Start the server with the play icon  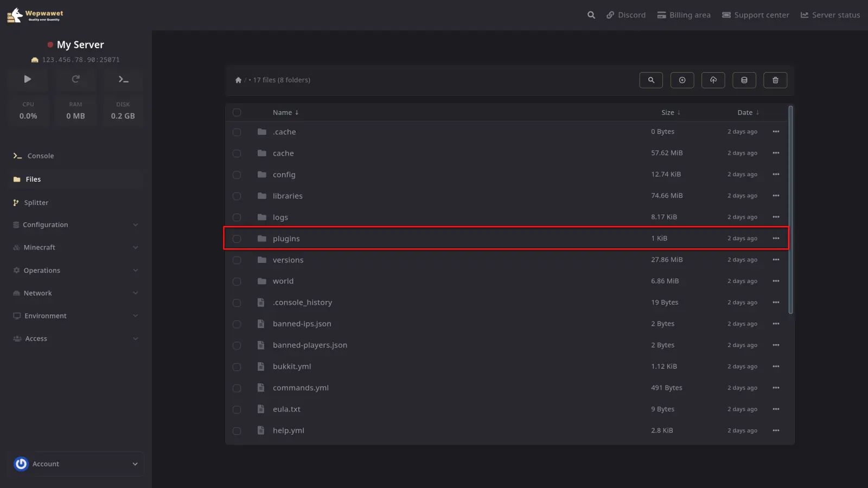[x=28, y=79]
